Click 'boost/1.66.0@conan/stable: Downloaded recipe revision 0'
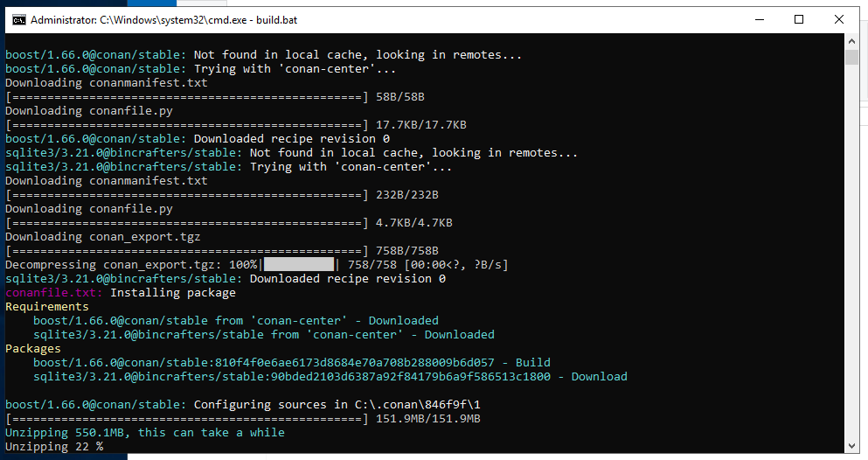This screenshot has width=868, height=460. pos(198,139)
